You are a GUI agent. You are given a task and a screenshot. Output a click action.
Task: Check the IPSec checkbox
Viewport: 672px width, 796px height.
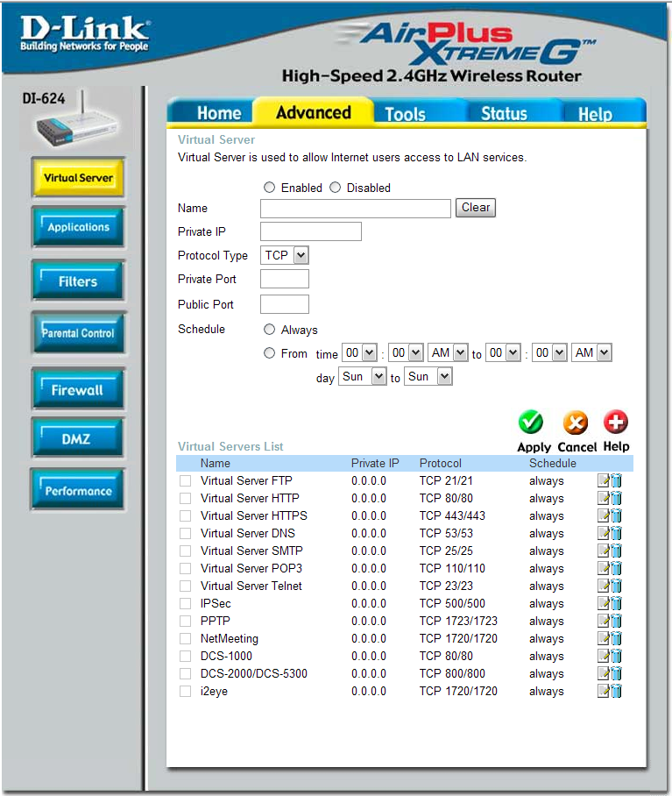coord(186,604)
